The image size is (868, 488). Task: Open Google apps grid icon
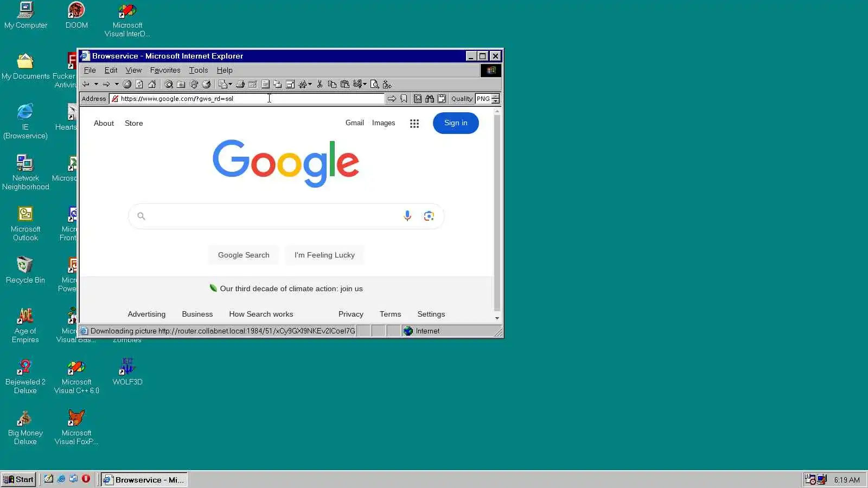[414, 124]
